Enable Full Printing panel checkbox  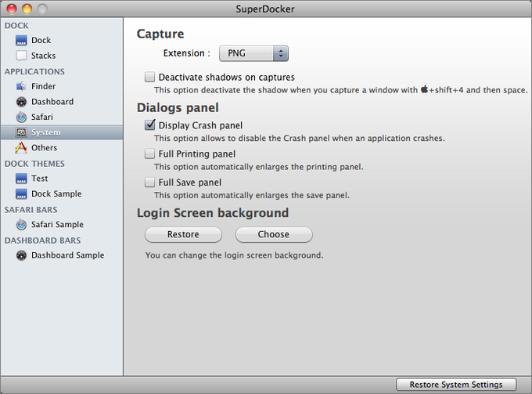tap(149, 154)
